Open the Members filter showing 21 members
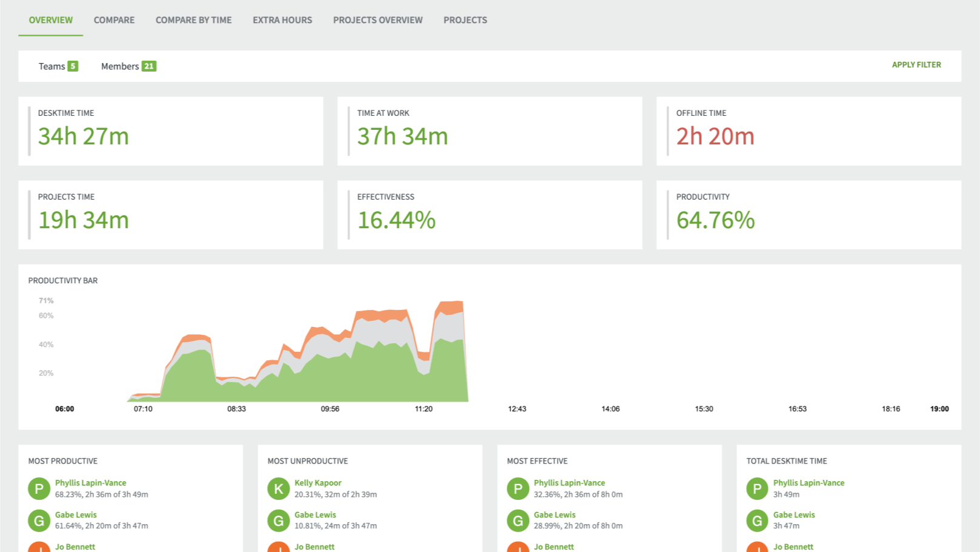This screenshot has height=552, width=980. coord(128,66)
